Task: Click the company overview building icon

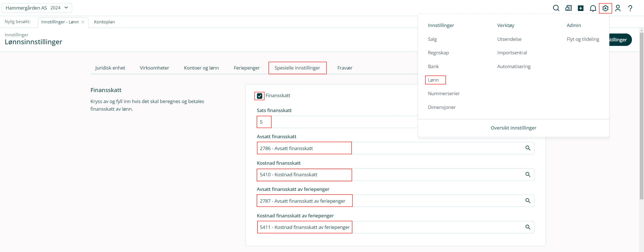Action: [x=568, y=8]
